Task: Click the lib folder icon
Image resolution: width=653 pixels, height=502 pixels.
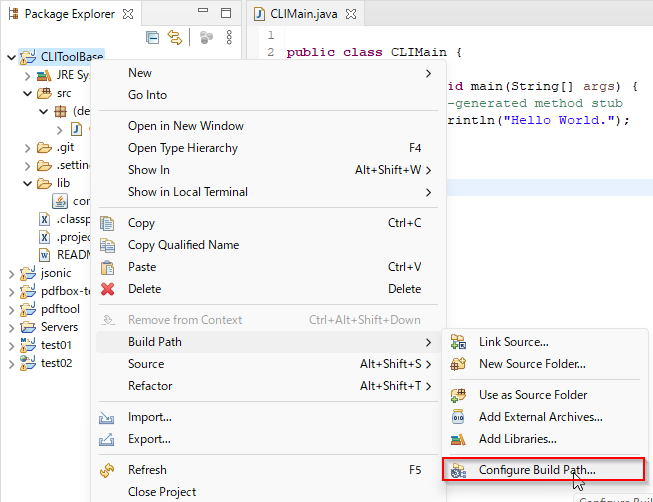Action: (44, 183)
